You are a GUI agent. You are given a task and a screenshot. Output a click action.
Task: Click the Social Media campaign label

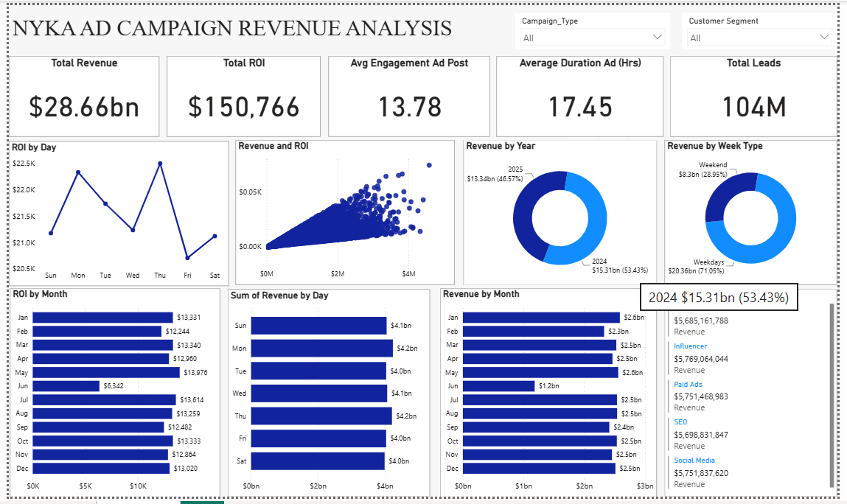coord(694,461)
